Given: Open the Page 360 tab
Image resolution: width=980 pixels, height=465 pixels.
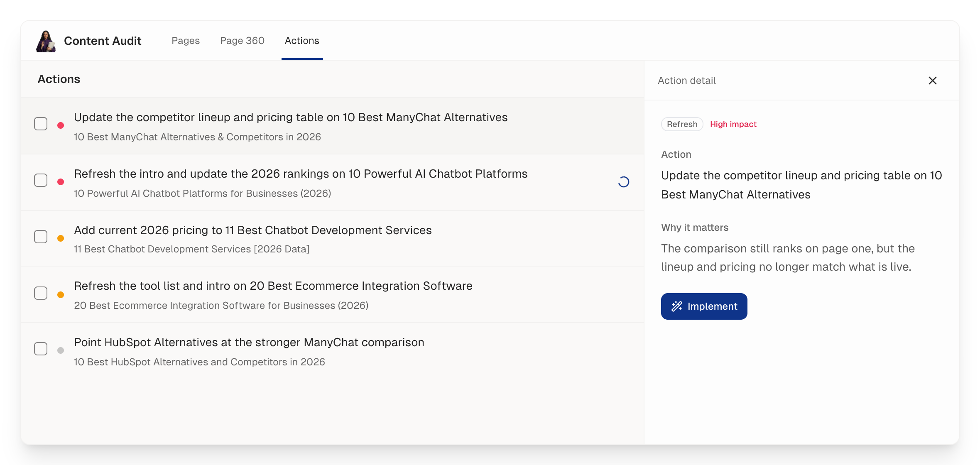Looking at the screenshot, I should [242, 41].
